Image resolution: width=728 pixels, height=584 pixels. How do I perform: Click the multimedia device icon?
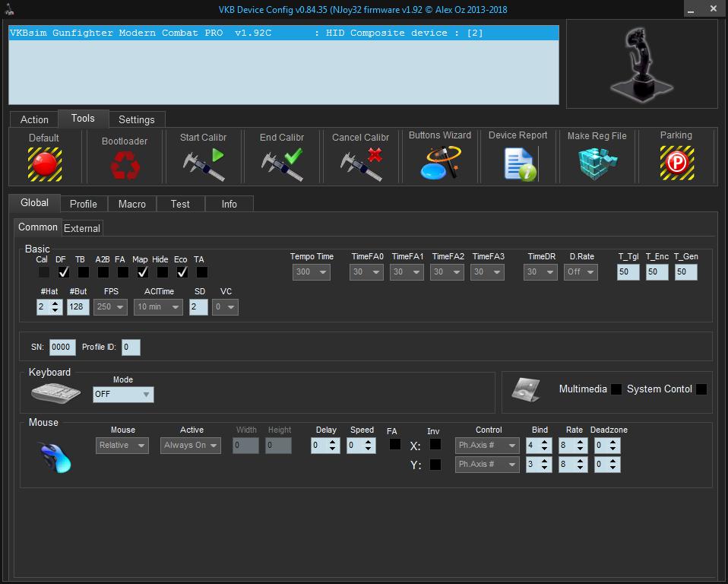[x=526, y=389]
